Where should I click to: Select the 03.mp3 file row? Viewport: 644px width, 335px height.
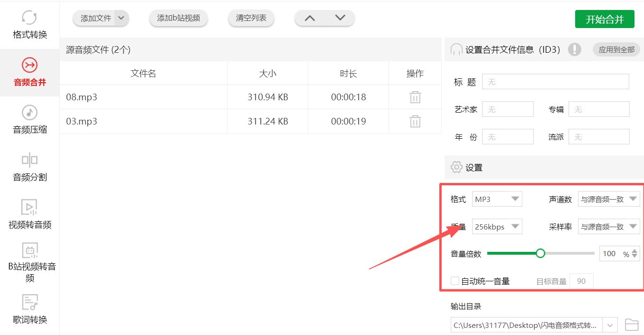250,121
